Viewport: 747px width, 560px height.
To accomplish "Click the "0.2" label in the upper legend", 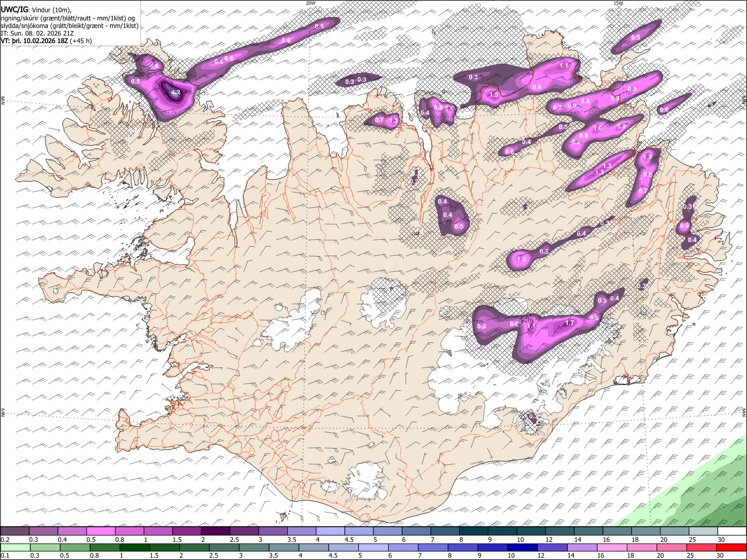I will click(x=5, y=539).
